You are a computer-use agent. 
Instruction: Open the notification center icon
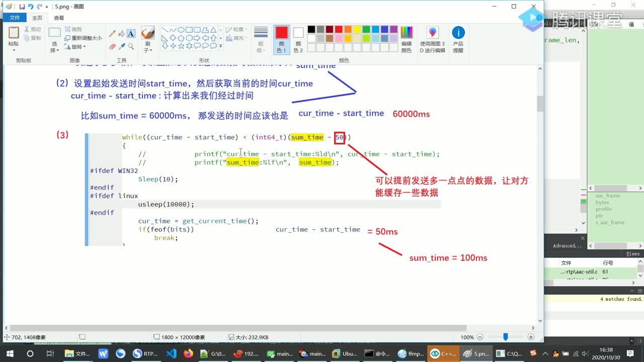click(x=630, y=353)
